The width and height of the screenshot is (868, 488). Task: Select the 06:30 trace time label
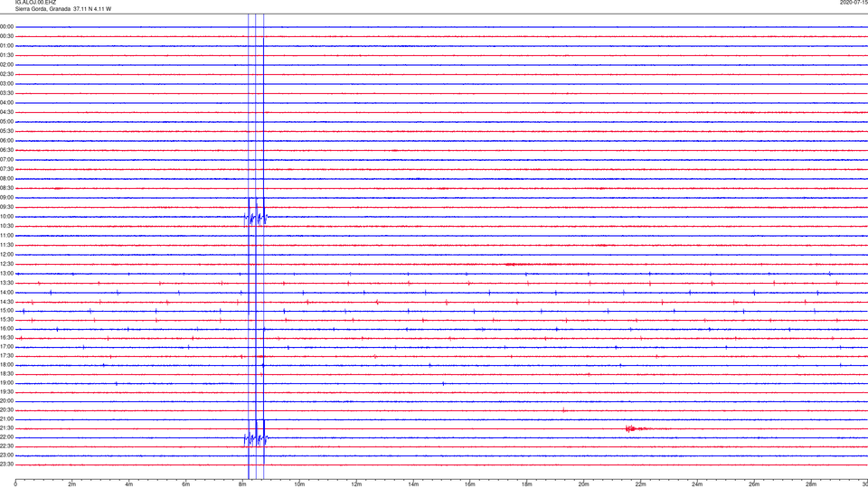click(x=7, y=150)
